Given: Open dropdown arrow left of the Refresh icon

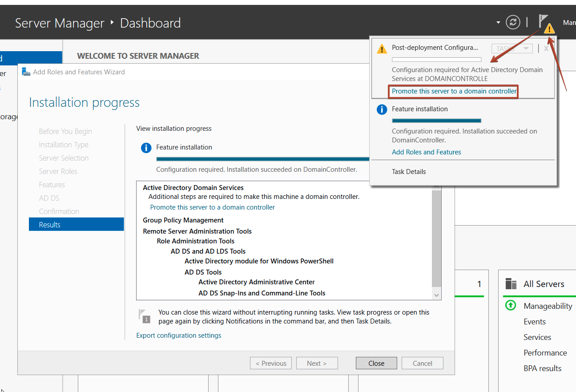Looking at the screenshot, I should pyautogui.click(x=498, y=23).
